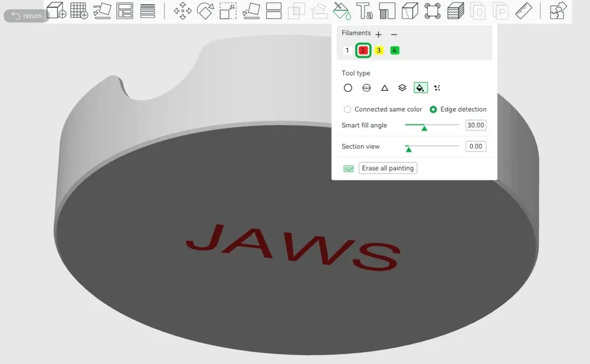Click the Smart fill angle value field
Image resolution: width=590 pixels, height=364 pixels.
pyautogui.click(x=476, y=125)
